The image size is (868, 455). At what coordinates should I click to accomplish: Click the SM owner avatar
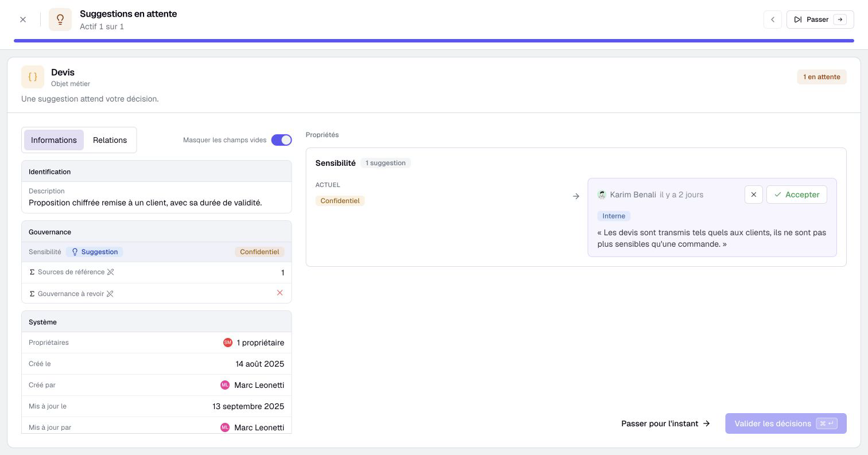[228, 343]
